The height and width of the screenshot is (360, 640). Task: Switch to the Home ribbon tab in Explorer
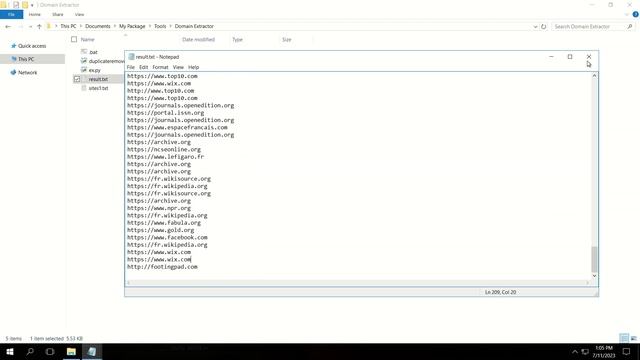tap(35, 14)
